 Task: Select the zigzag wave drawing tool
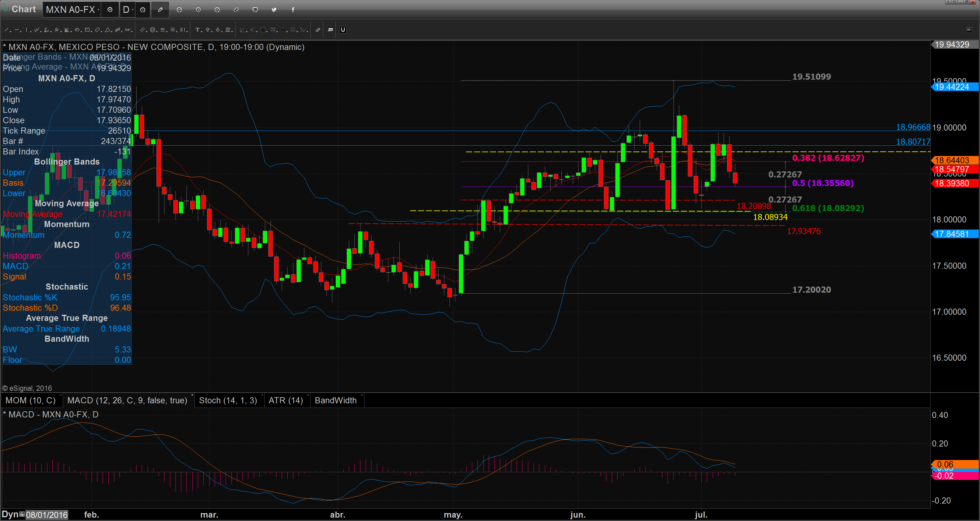pyautogui.click(x=36, y=30)
